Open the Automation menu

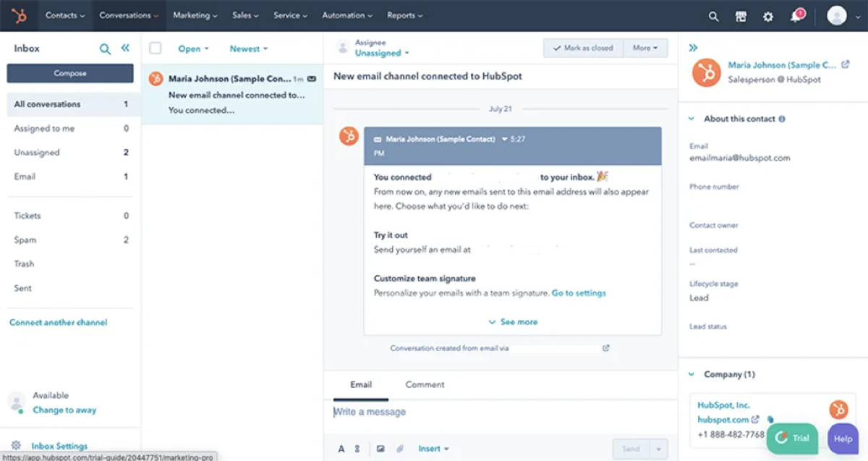(x=348, y=15)
